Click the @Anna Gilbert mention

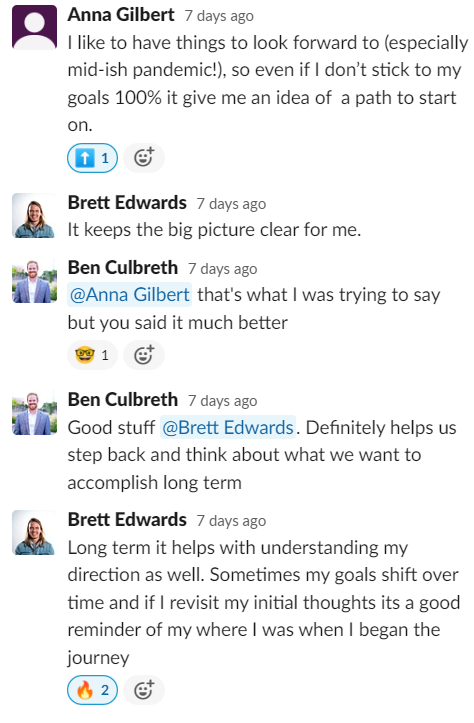[x=130, y=295]
